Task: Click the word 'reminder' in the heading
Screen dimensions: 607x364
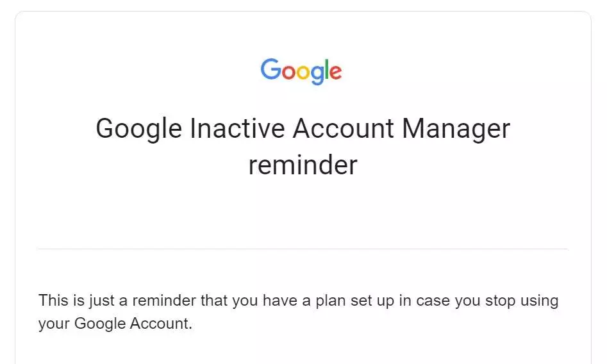Action: (x=303, y=165)
